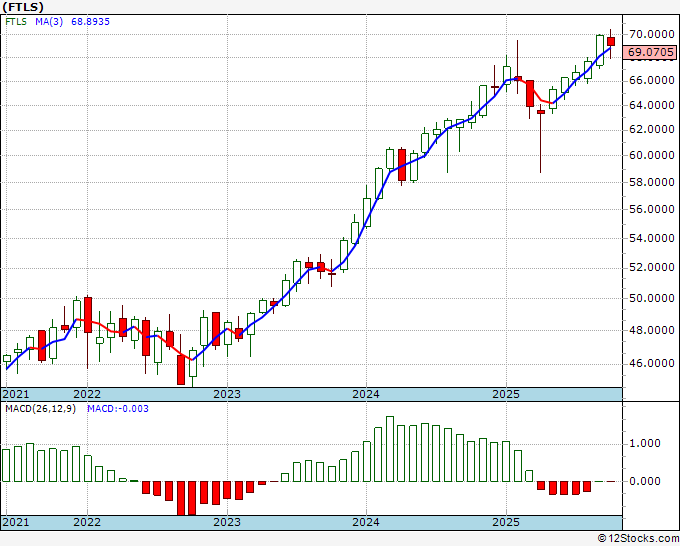Click the 62.0000 price axis label
The image size is (680, 546).
pos(651,129)
